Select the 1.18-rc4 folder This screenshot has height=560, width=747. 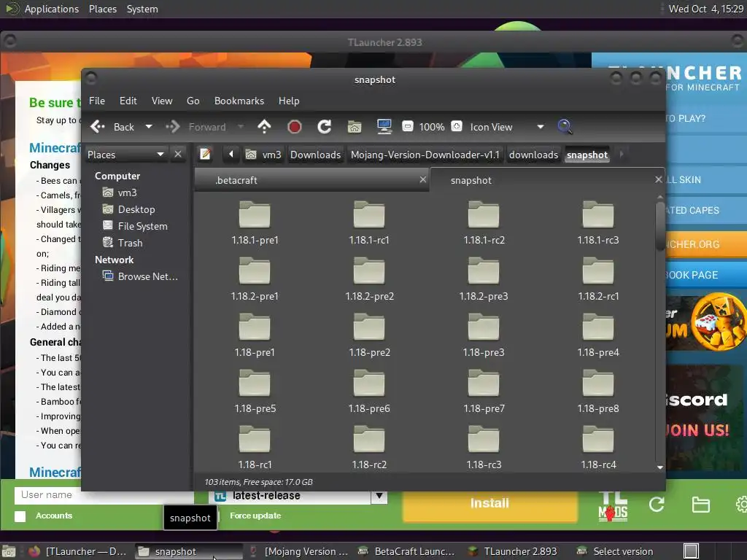598,448
